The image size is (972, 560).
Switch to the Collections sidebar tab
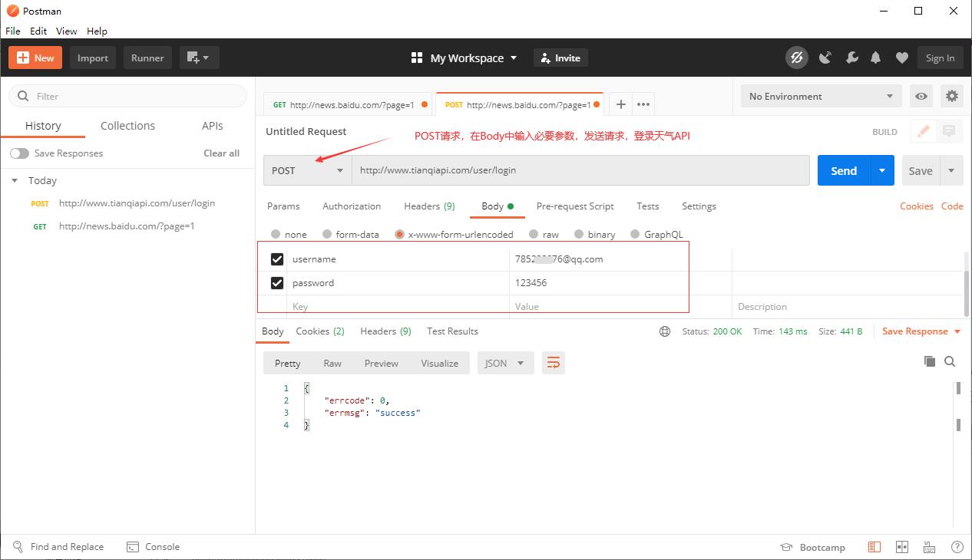[127, 126]
